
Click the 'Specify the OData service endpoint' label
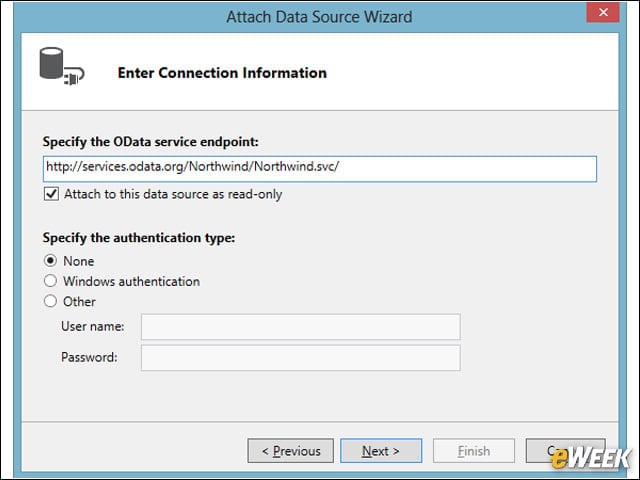[x=151, y=142]
